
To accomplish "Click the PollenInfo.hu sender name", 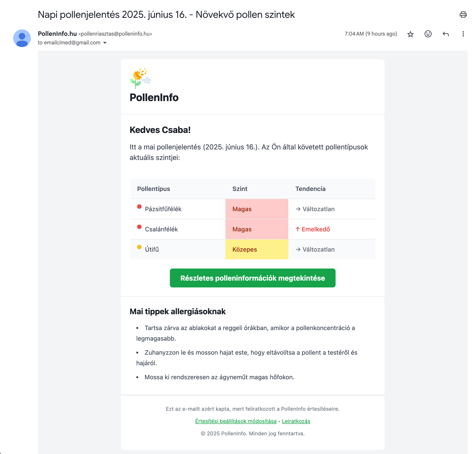I will pos(57,34).
